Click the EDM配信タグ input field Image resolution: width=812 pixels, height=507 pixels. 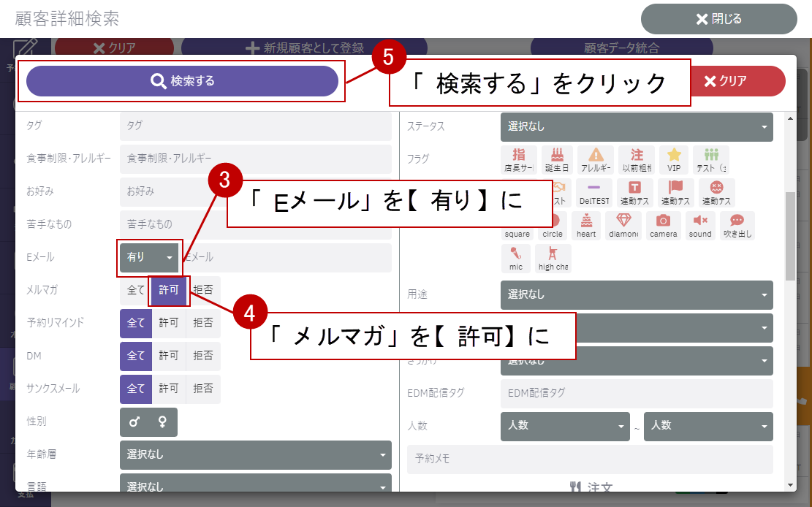tap(637, 393)
